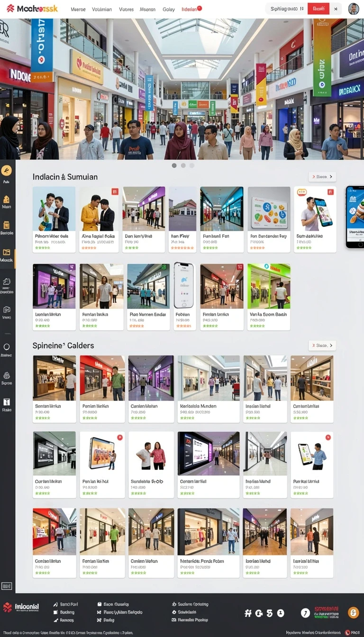Open the card showing a white smartphone mockup
364x637 pixels.
[184, 296]
